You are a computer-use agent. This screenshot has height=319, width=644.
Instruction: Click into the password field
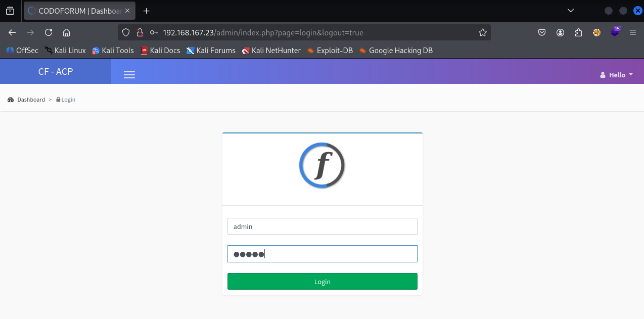click(x=322, y=254)
